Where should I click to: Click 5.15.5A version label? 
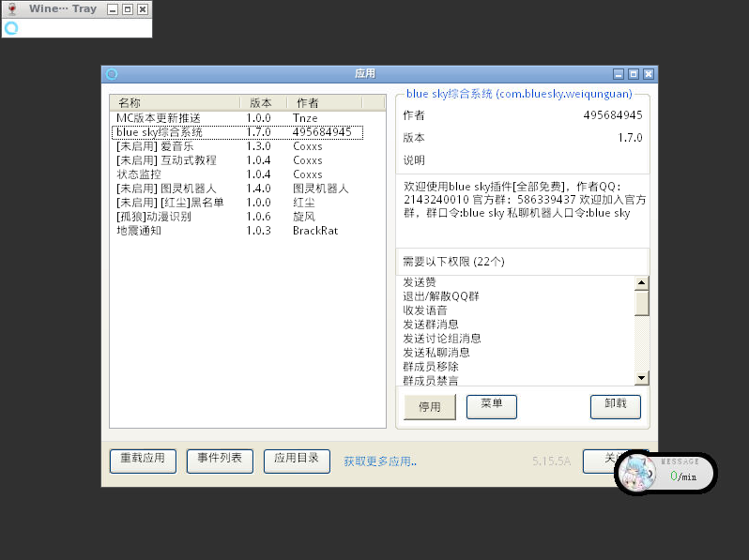tap(551, 462)
